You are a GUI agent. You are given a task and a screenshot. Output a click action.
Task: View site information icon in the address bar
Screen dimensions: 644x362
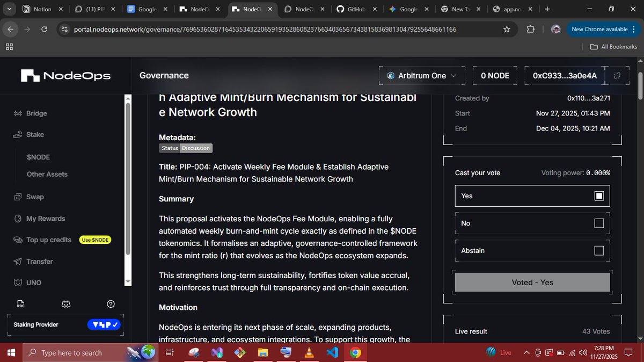(64, 29)
